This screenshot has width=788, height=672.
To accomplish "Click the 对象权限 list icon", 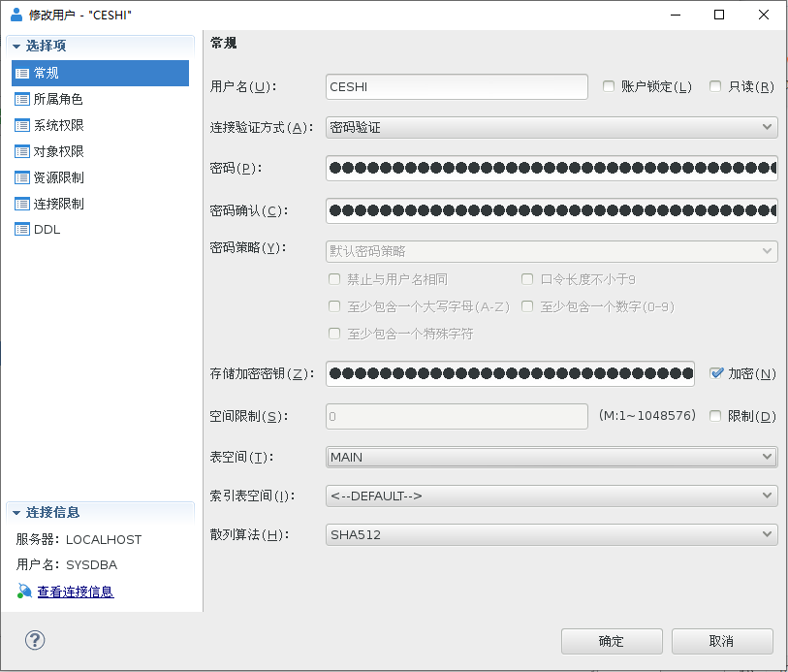I will point(22,151).
